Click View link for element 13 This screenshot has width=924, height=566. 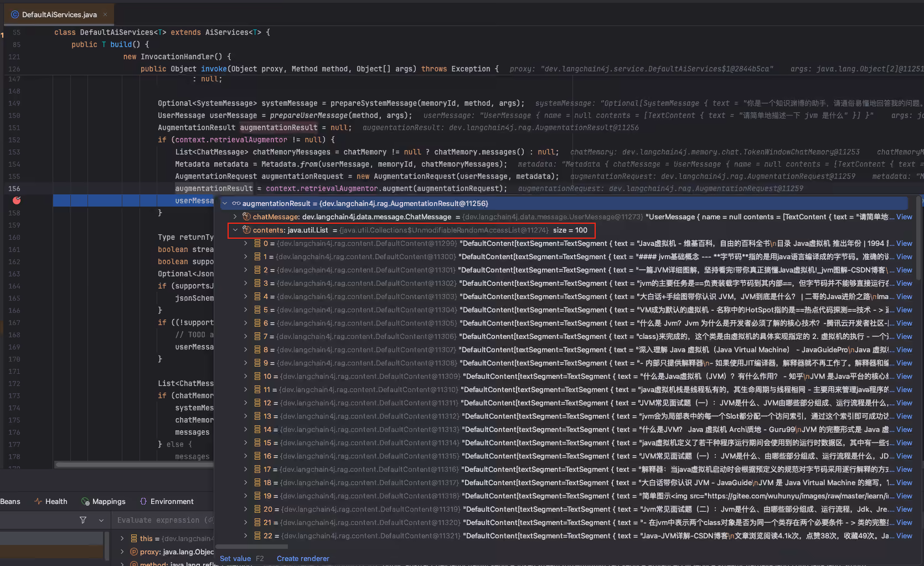tap(904, 416)
